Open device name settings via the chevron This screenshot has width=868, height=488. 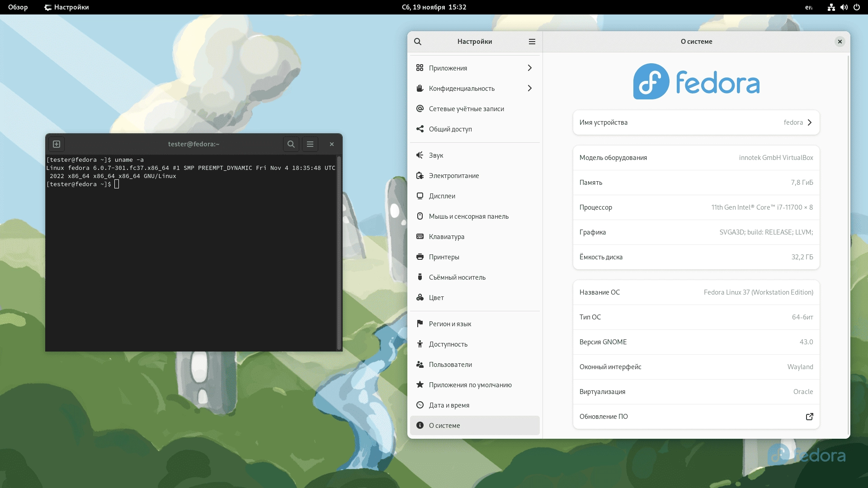(x=810, y=122)
